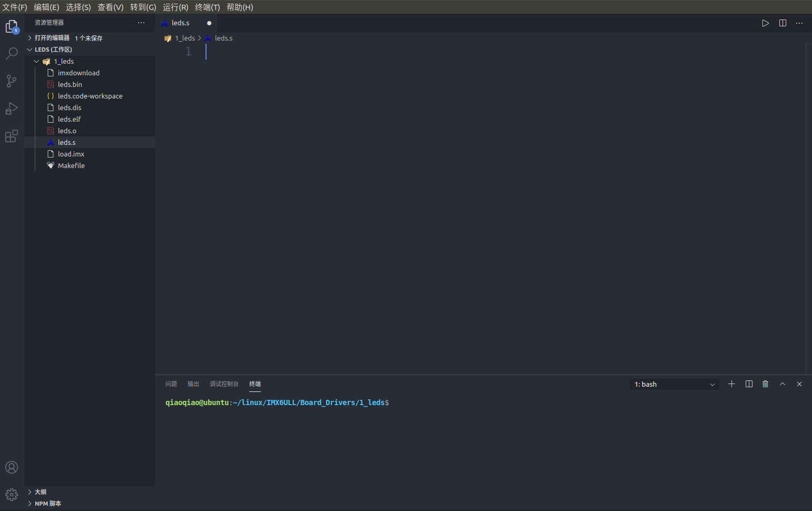The width and height of the screenshot is (812, 511).
Task: Open the Go menu
Action: [143, 7]
